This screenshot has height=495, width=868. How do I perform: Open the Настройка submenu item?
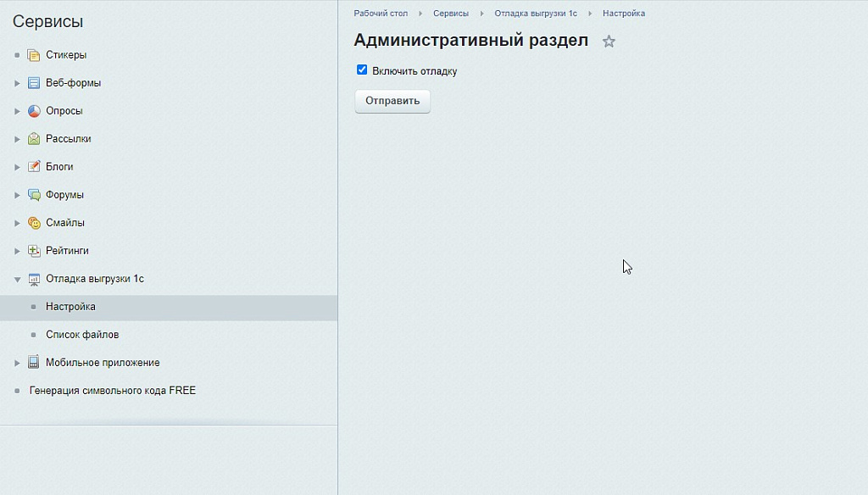pyautogui.click(x=71, y=306)
